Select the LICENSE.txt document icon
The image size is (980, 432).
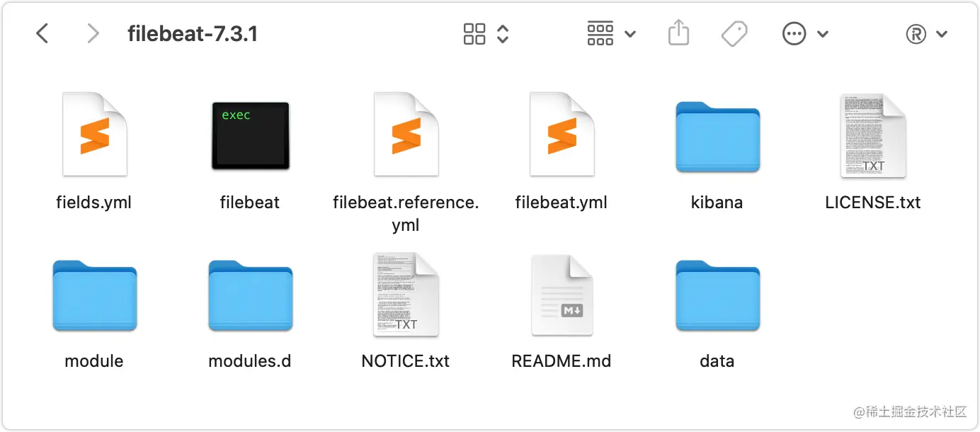[873, 135]
